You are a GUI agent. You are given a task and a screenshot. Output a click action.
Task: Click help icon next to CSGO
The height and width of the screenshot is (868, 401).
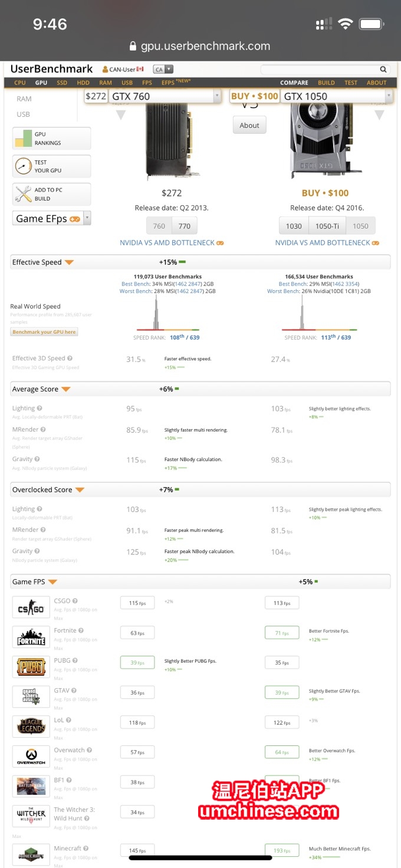(75, 601)
